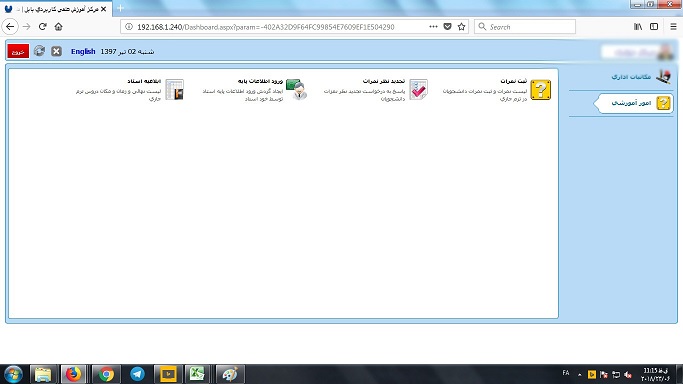The image size is (683, 384).
Task: Click the grey refresh icon beside exit
Action: point(39,51)
